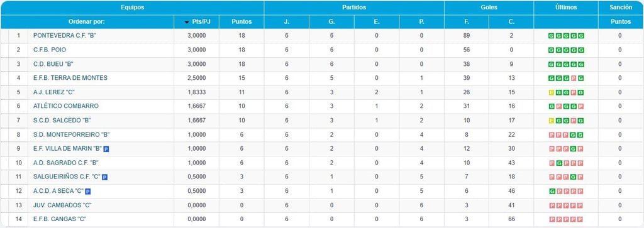Select the E.F.B. CANGAS "C" row
Screen dimensions: 644x228
point(322,219)
